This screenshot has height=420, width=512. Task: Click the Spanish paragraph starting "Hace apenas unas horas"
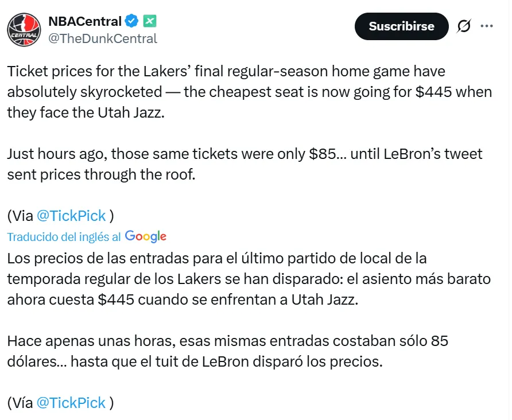pos(230,351)
